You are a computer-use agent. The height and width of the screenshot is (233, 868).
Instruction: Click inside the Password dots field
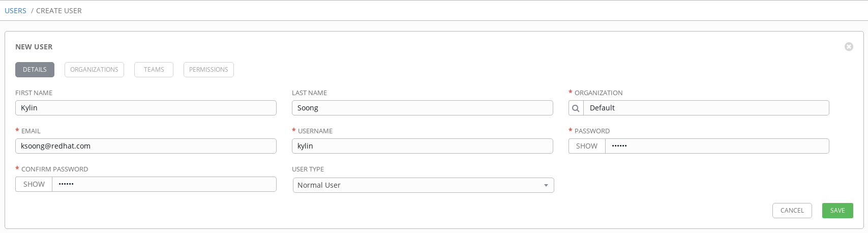[x=717, y=146]
